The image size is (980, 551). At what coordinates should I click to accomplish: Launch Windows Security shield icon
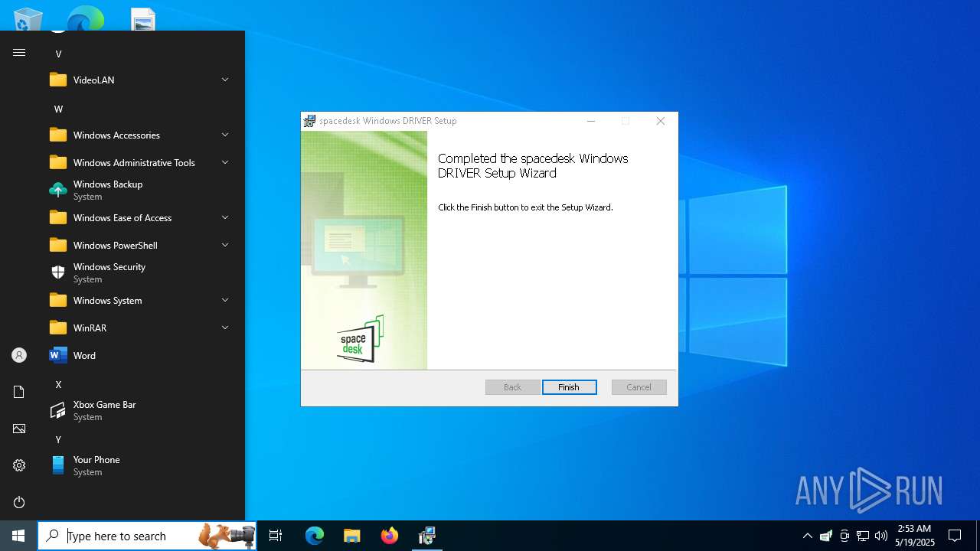[58, 272]
